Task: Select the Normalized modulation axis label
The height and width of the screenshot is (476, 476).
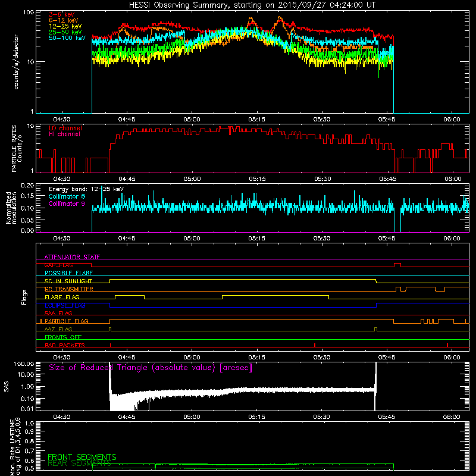Action: point(11,208)
